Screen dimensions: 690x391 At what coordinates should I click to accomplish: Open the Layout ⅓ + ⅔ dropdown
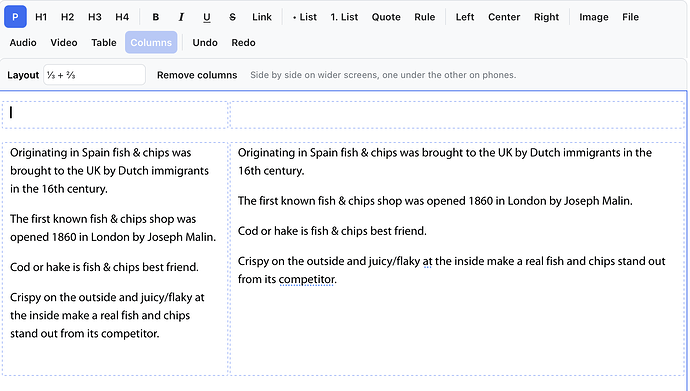94,75
